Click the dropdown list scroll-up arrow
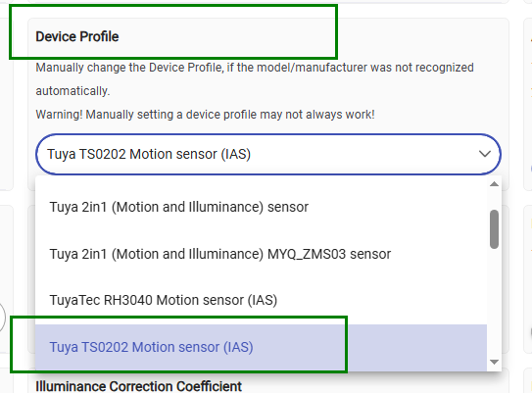Image resolution: width=532 pixels, height=393 pixels. point(495,184)
